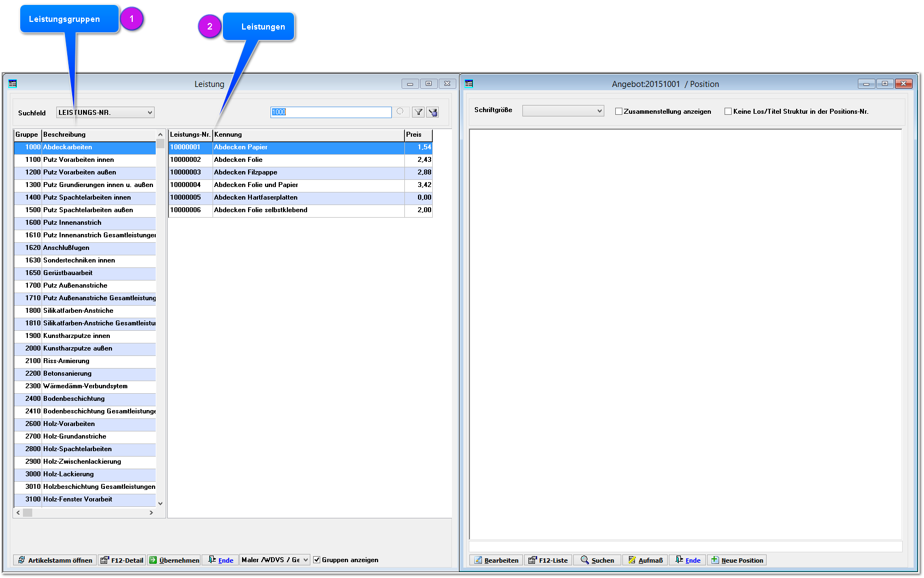Select group 1200 Putz Vorarbeiten außen

point(85,172)
